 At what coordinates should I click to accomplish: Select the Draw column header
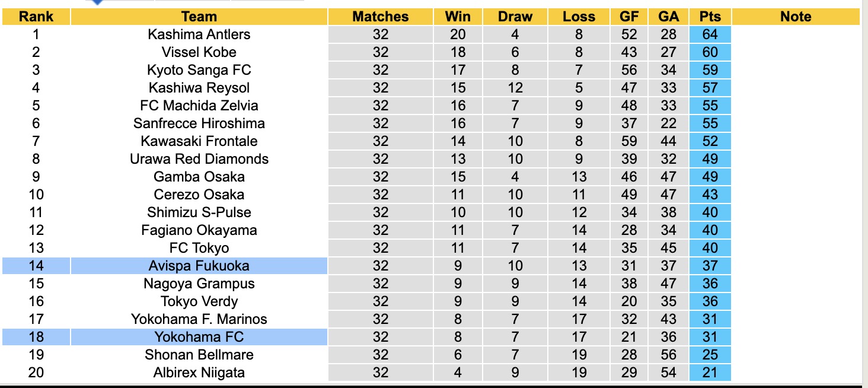[x=515, y=17]
